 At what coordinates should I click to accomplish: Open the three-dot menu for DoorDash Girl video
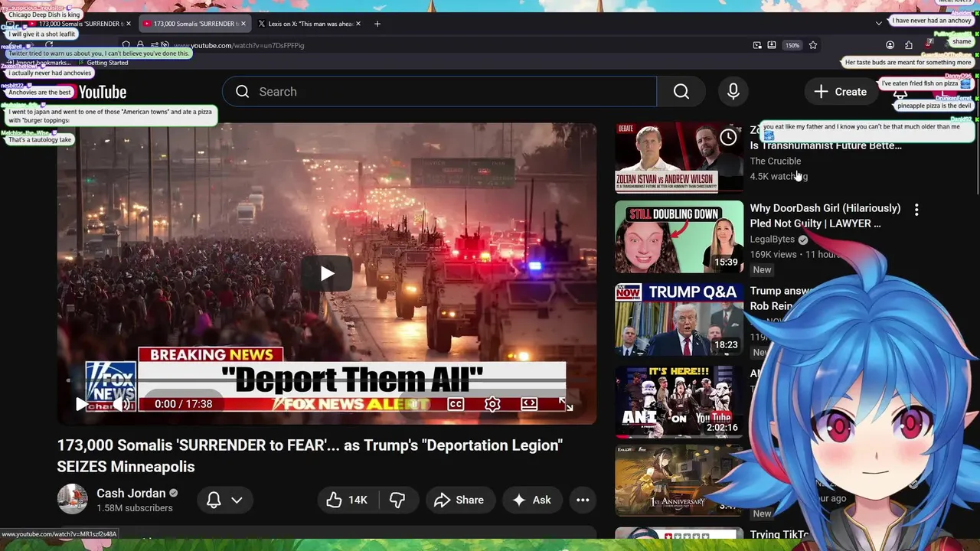pos(916,209)
